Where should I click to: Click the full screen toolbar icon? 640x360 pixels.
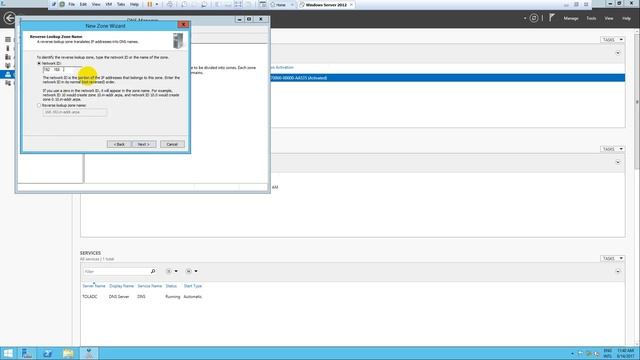(x=238, y=4)
